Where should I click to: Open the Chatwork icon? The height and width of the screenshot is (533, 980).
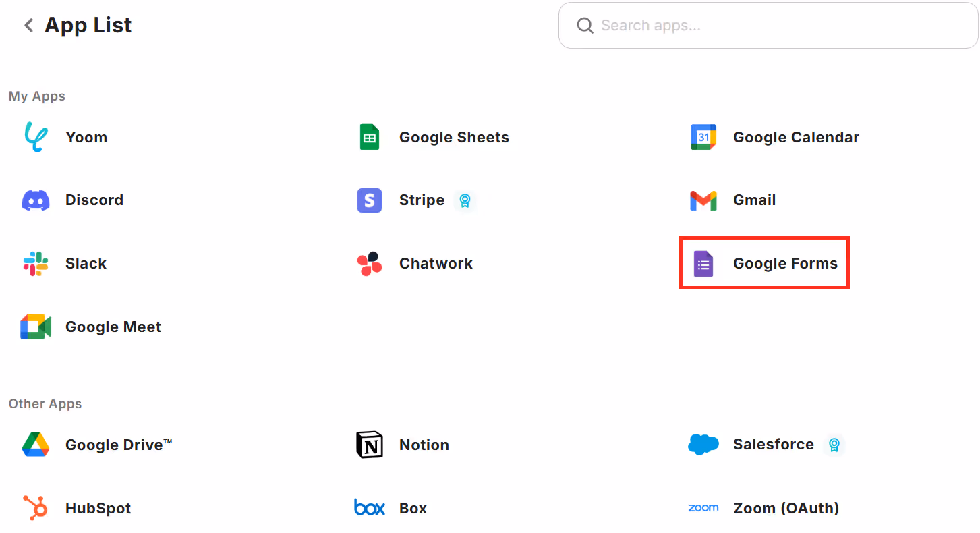[370, 264]
